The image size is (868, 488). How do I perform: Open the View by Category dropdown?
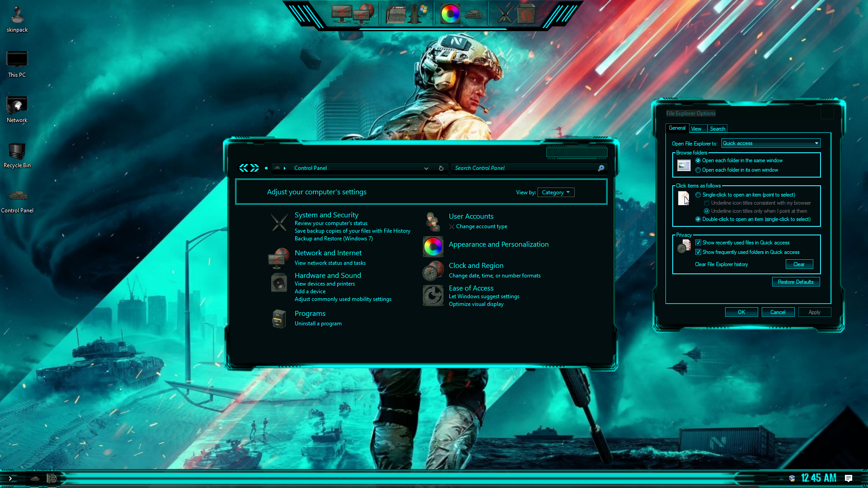pos(556,192)
